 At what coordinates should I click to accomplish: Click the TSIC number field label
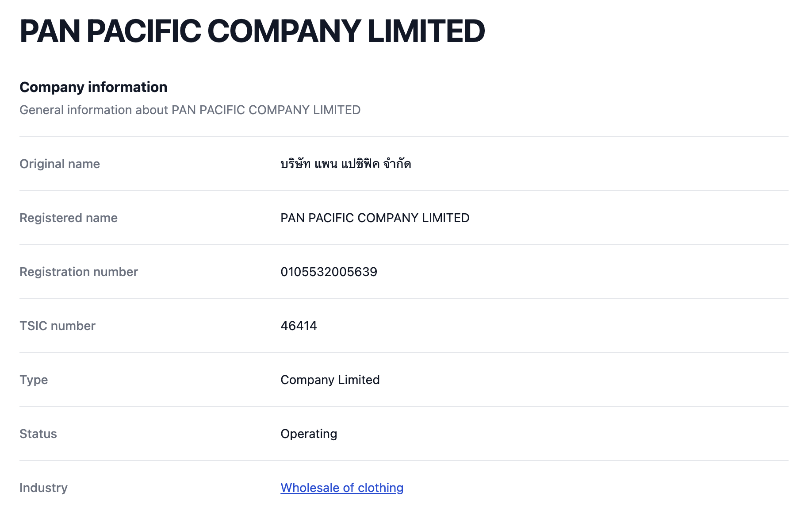57,326
